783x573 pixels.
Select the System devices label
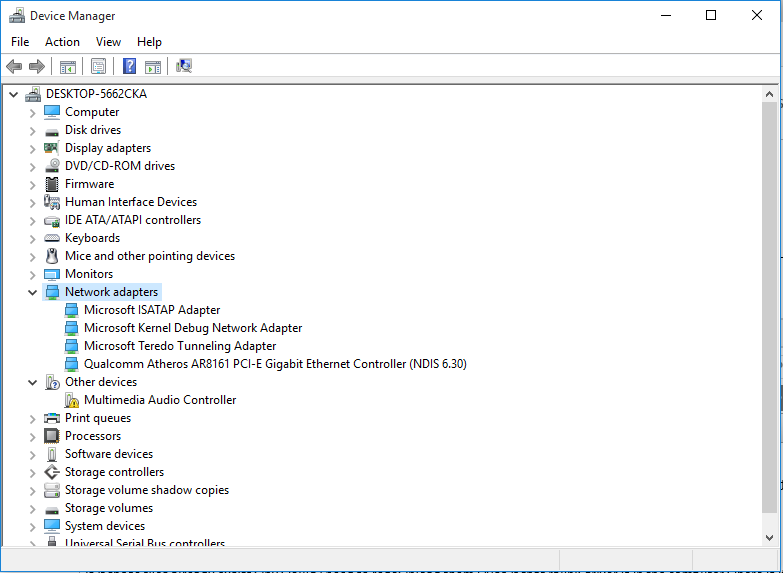click(x=105, y=526)
